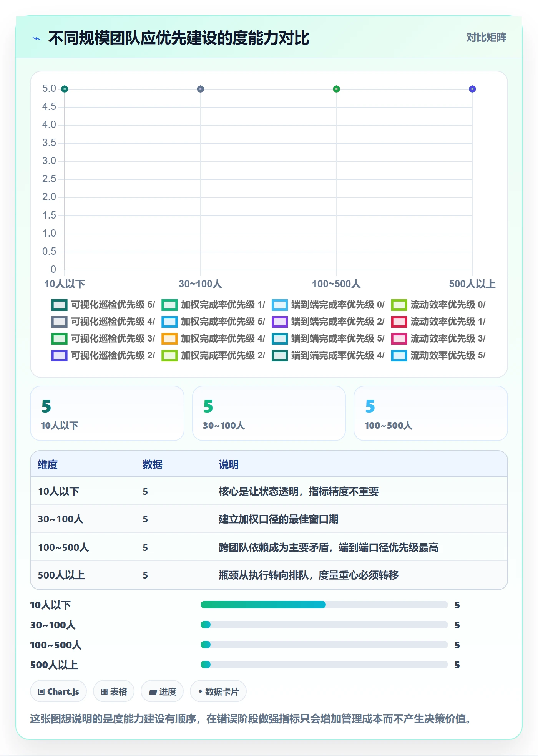Select the 10人以下 data card

[x=107, y=413]
